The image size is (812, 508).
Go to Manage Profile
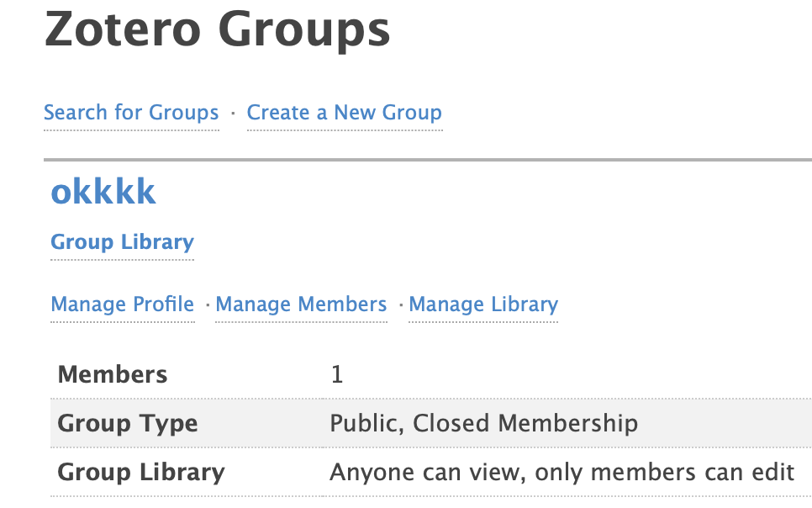[x=122, y=304]
